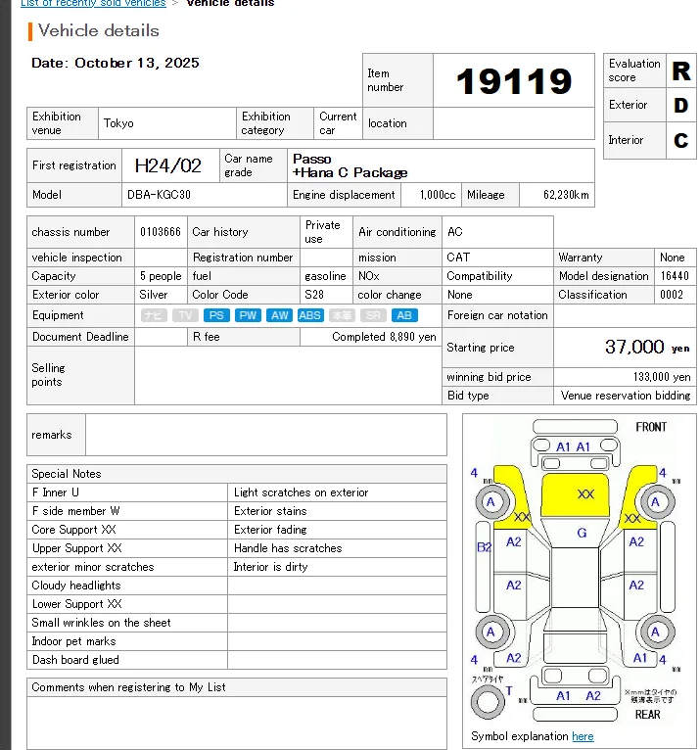
Task: Click the 'Indoor pet marks' note
Action: tap(73, 641)
